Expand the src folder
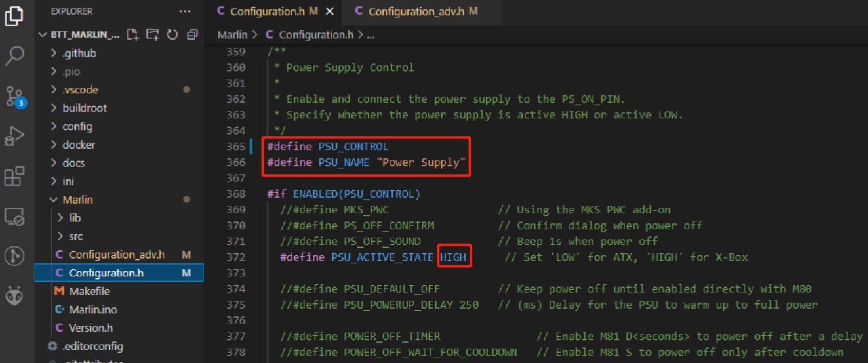Viewport: 868px width, 363px height. tap(76, 236)
